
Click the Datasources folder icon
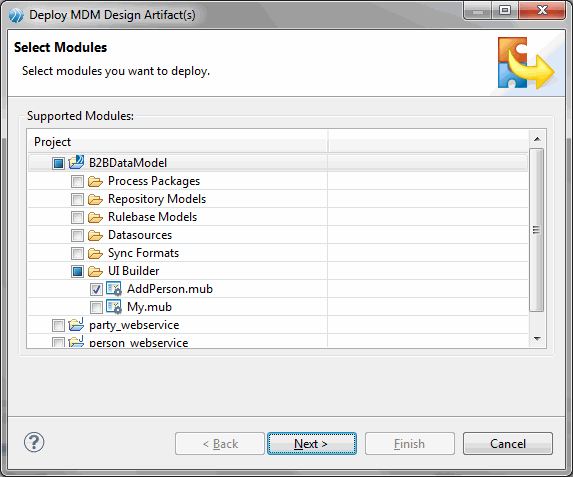click(x=95, y=235)
